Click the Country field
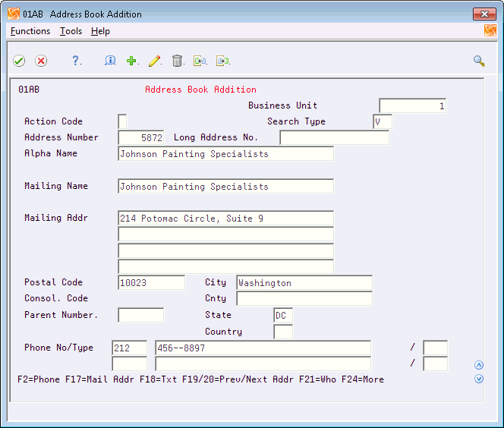This screenshot has height=428, width=504. [283, 332]
